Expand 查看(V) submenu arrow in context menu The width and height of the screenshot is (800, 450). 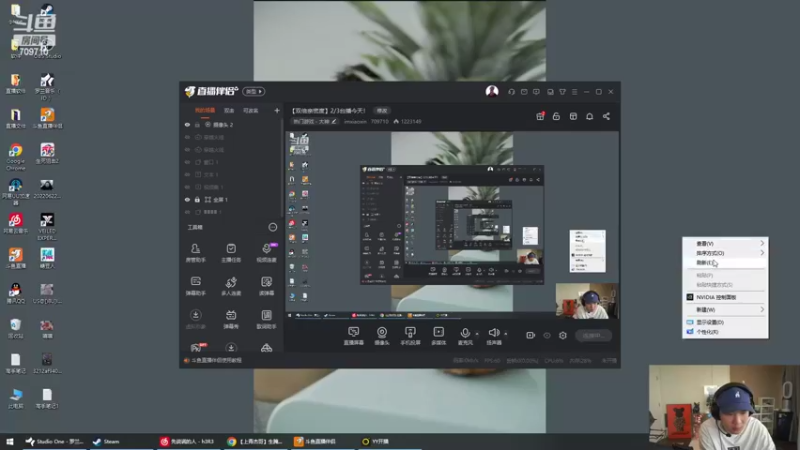(762, 243)
